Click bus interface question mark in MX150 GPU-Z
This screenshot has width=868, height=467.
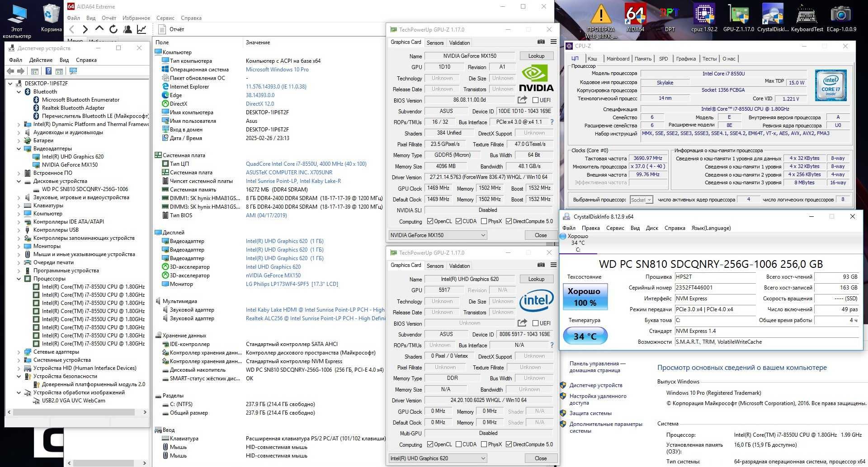[552, 122]
